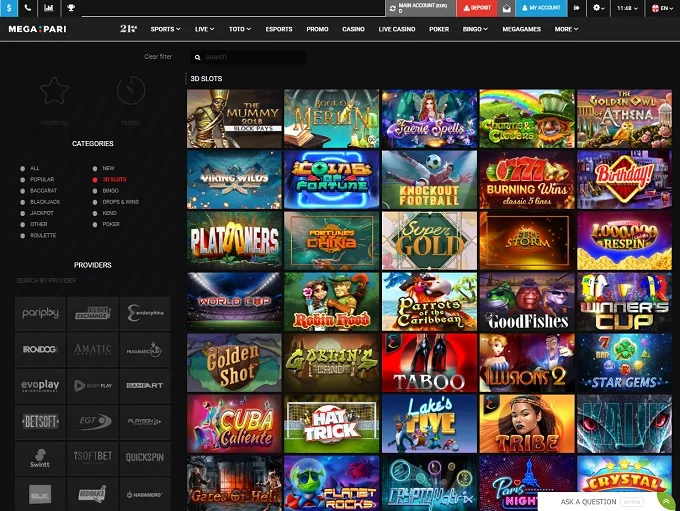Select the Drops & Wins category

(115, 202)
